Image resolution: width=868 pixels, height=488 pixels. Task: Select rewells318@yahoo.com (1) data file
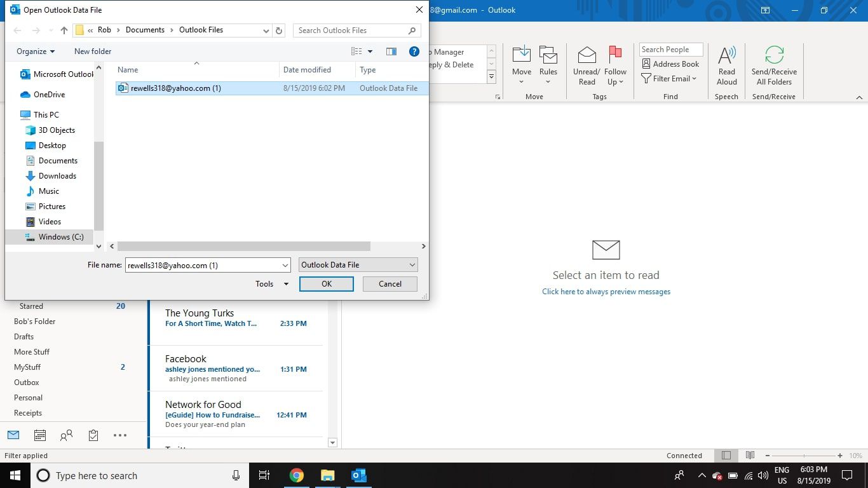point(272,88)
